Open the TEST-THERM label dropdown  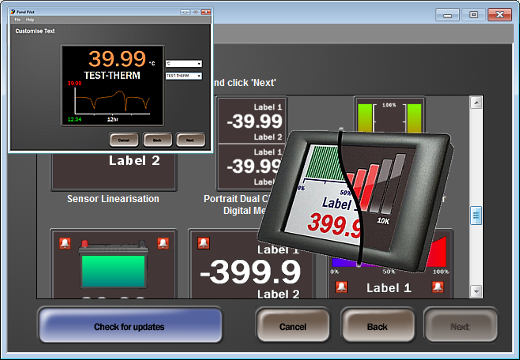(x=184, y=76)
